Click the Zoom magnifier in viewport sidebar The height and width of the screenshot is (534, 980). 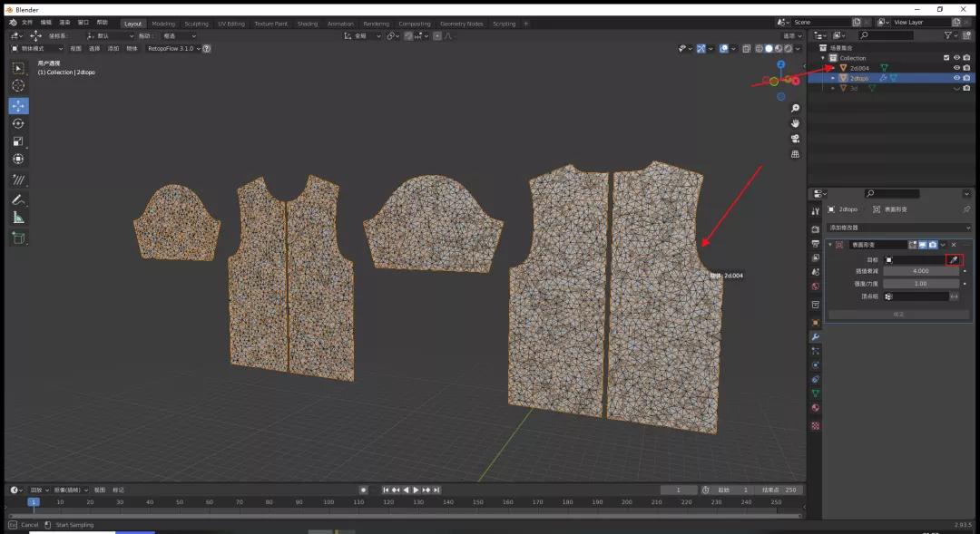coord(795,108)
